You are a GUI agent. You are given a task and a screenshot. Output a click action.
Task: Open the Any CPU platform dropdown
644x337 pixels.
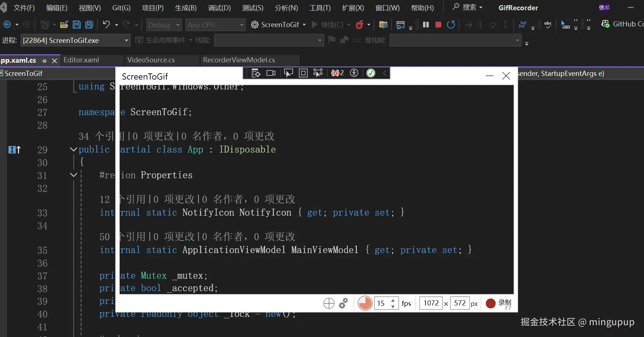pyautogui.click(x=216, y=25)
